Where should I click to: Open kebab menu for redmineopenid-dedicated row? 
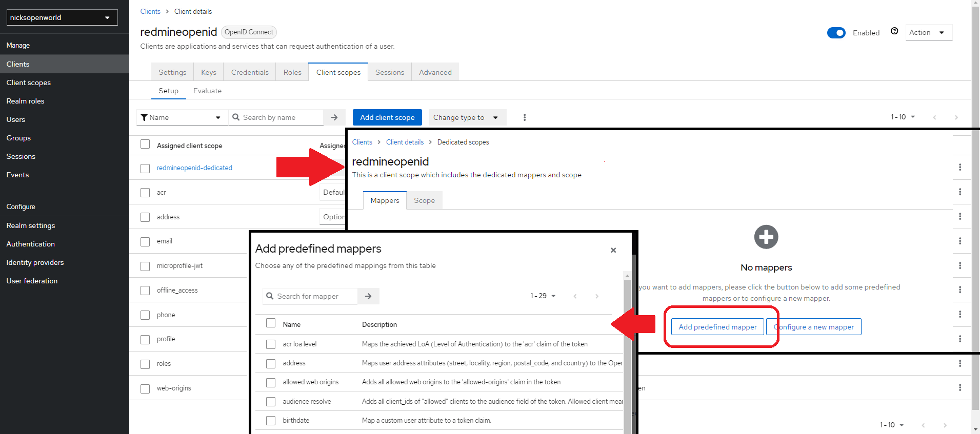pyautogui.click(x=960, y=167)
